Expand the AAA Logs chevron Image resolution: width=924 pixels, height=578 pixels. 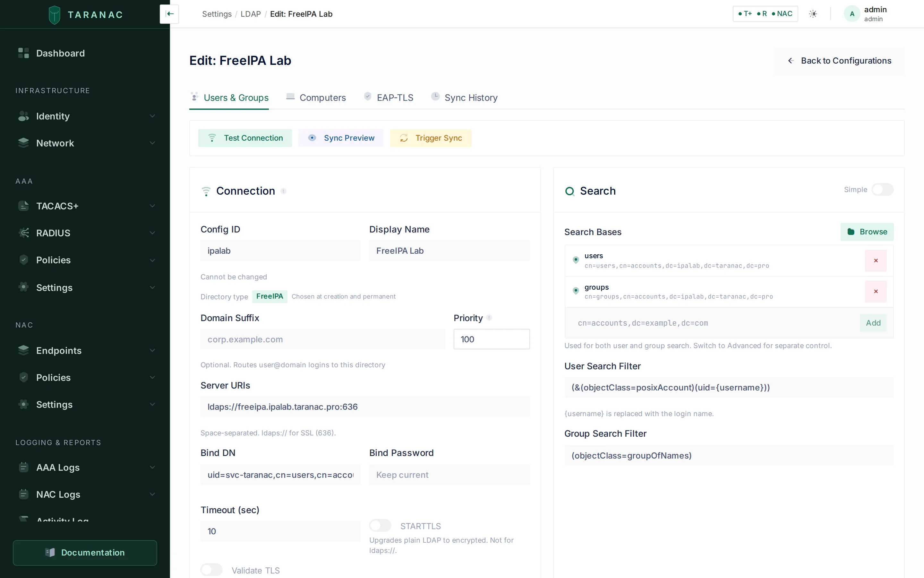pyautogui.click(x=152, y=467)
